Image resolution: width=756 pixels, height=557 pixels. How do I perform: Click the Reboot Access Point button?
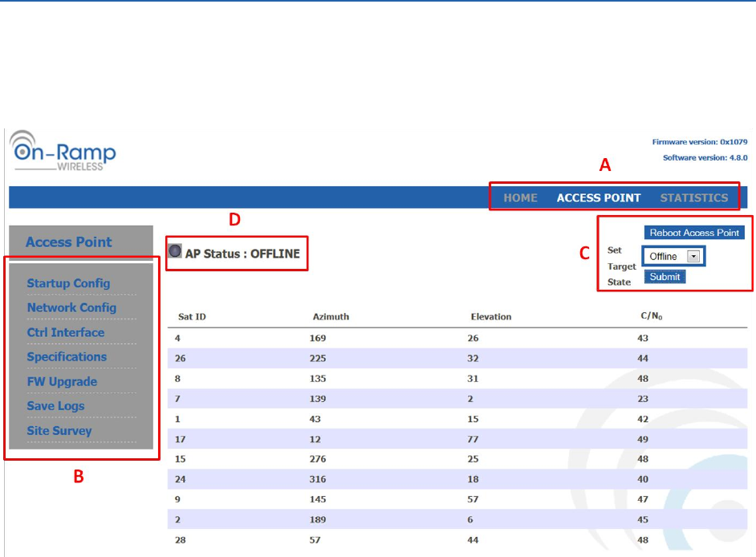tap(694, 233)
